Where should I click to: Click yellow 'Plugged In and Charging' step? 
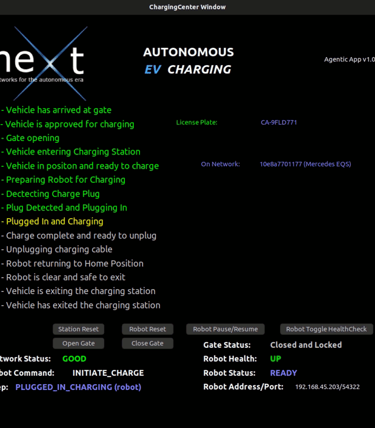52,222
